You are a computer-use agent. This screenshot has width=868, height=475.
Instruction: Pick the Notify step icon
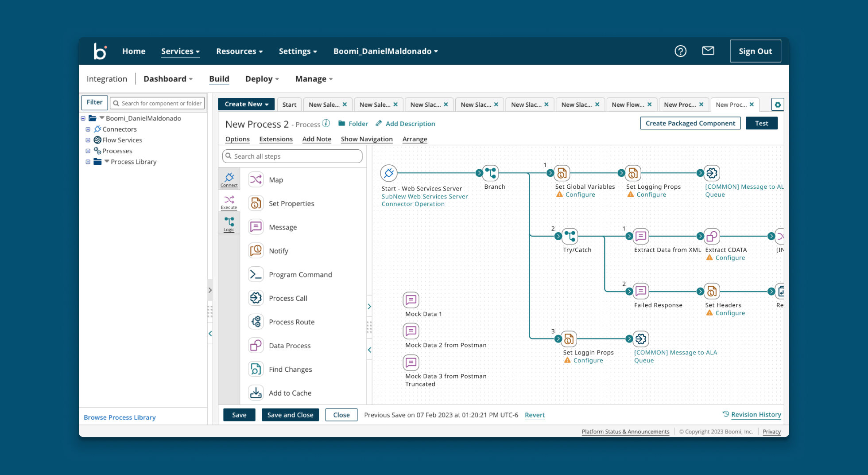[x=256, y=251]
